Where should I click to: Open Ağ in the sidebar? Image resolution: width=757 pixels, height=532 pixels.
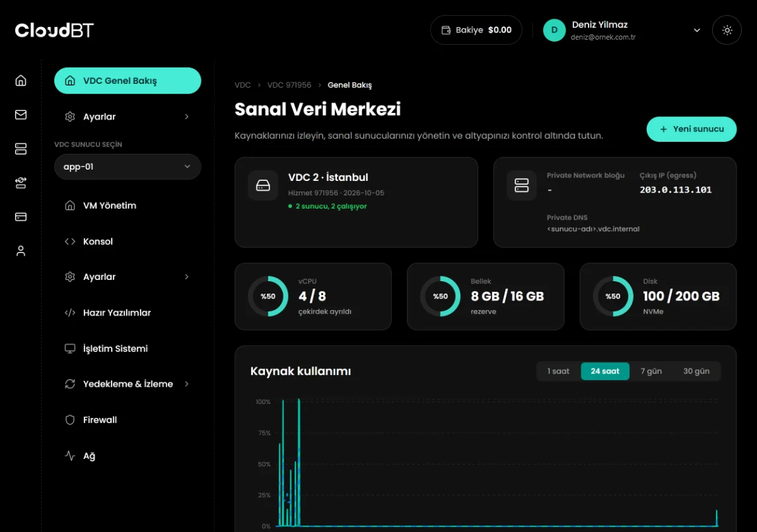pos(127,456)
